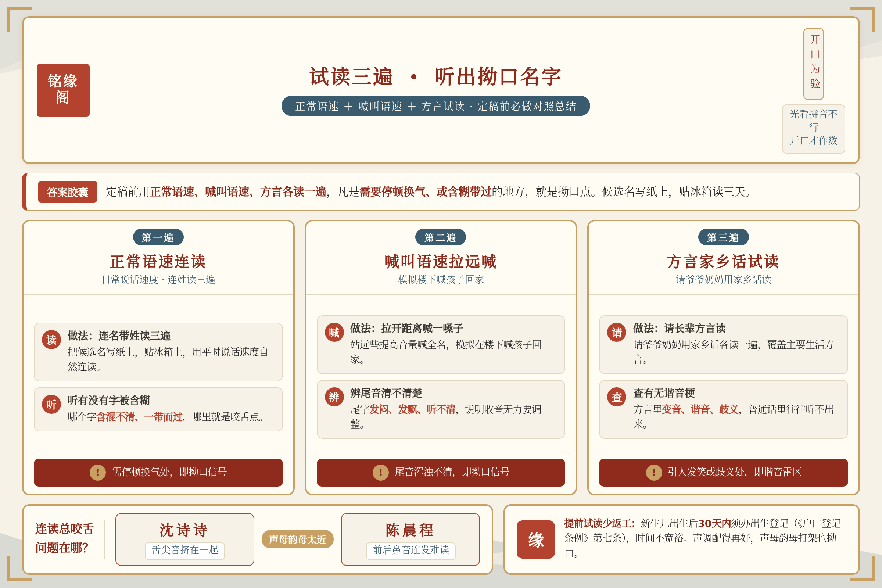
Task: Click the 查 circle icon
Action: (x=617, y=397)
